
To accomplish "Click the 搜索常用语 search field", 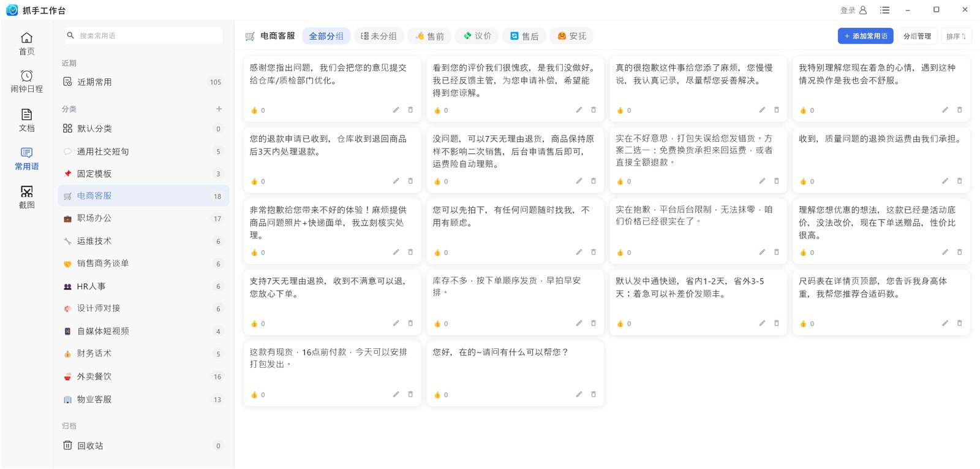I will pos(144,36).
